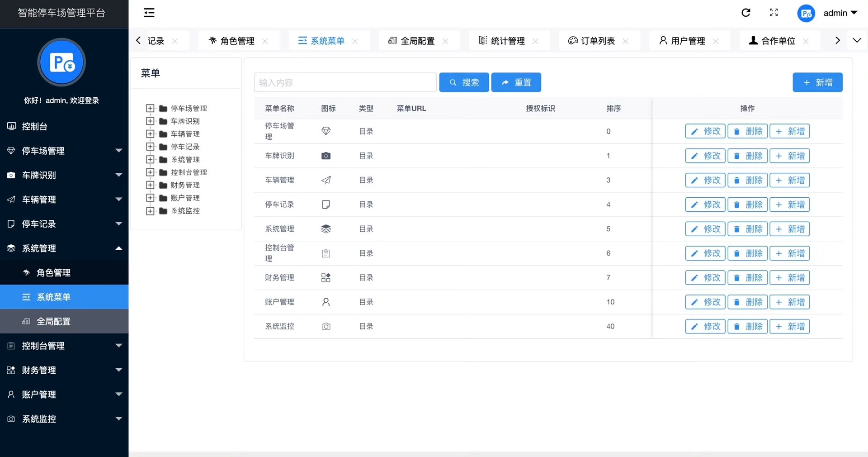This screenshot has width=868, height=457.
Task: Open the admin user dropdown
Action: (840, 13)
